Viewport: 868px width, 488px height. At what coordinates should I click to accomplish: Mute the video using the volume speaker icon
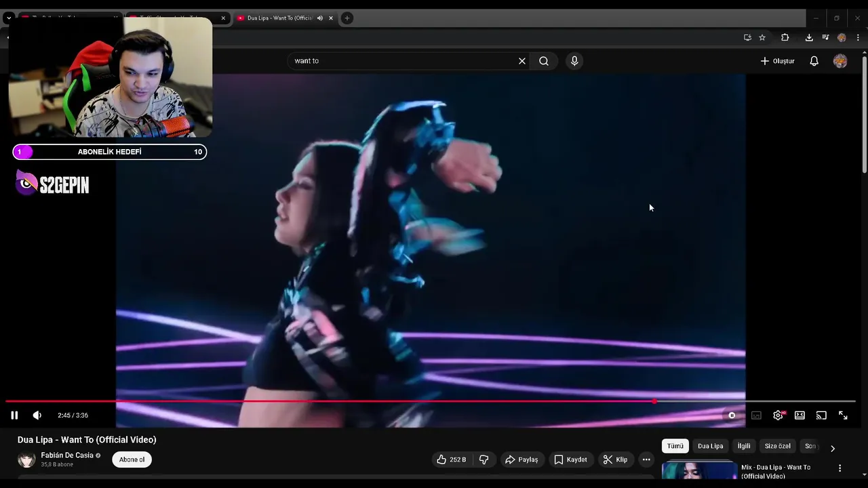point(37,415)
